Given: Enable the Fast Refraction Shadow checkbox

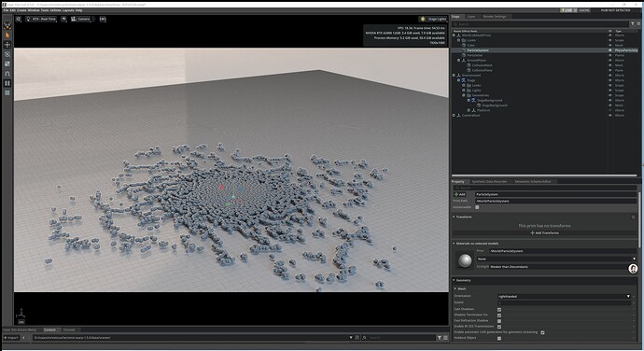Looking at the screenshot, I should tap(499, 321).
